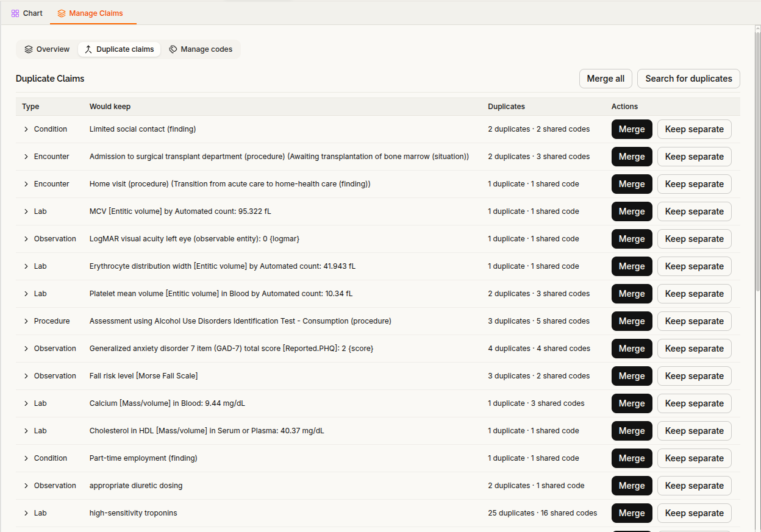This screenshot has height=532, width=761.
Task: Expand the Home visit encounter row
Action: 26,184
